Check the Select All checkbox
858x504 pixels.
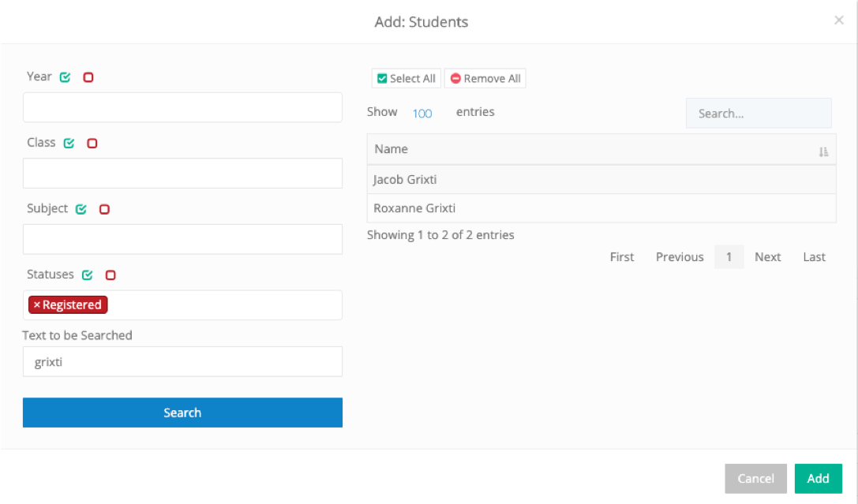[380, 78]
